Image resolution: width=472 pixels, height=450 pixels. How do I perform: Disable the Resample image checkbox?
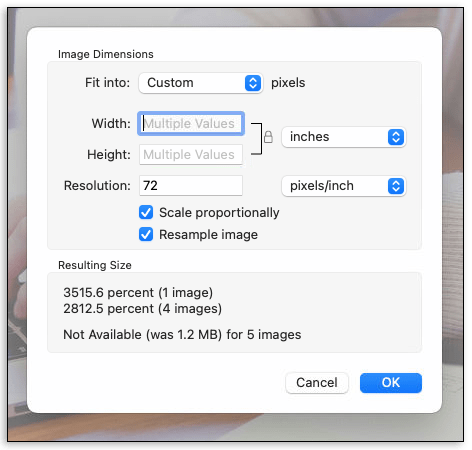click(x=146, y=234)
